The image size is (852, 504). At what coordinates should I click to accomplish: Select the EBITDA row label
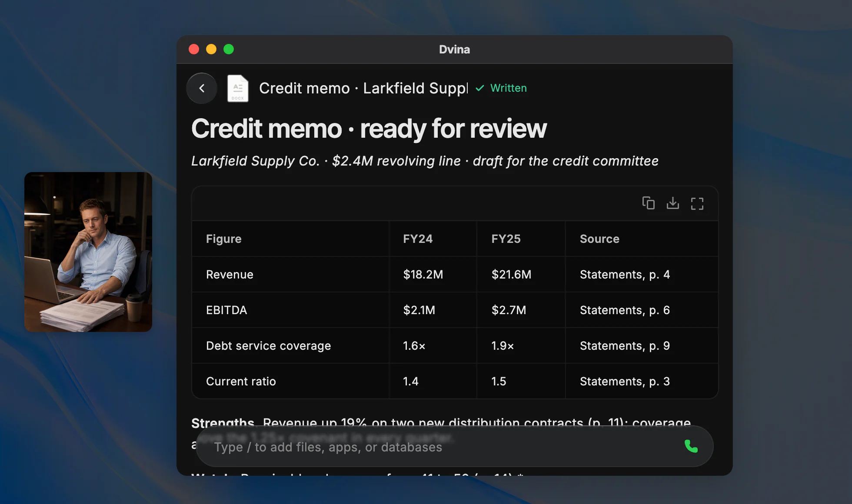coord(226,310)
